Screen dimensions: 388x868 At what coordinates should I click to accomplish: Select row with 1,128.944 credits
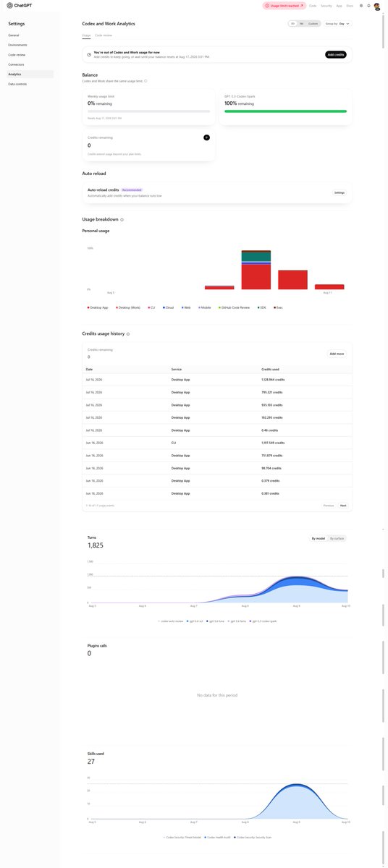pyautogui.click(x=217, y=379)
